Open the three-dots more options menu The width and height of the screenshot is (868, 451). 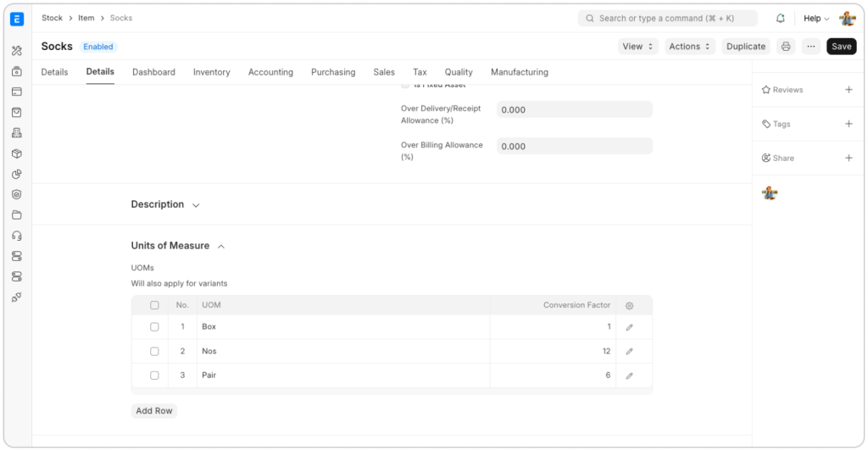tap(811, 47)
